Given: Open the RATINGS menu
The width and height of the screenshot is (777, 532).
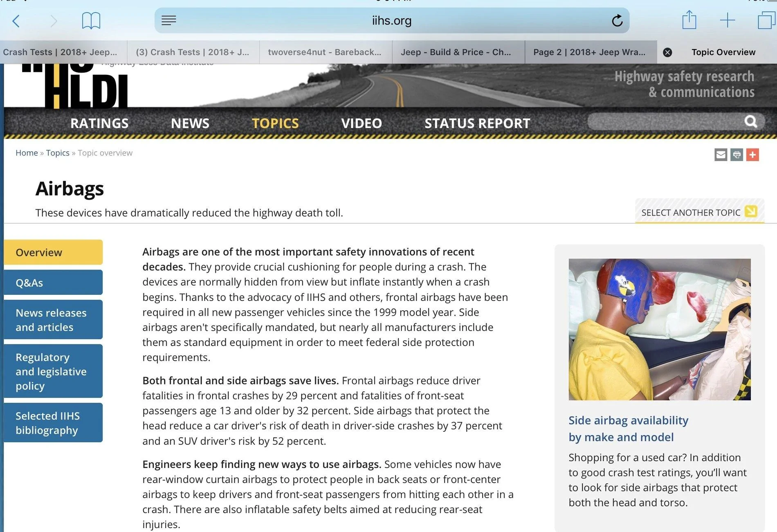Looking at the screenshot, I should click(x=99, y=123).
